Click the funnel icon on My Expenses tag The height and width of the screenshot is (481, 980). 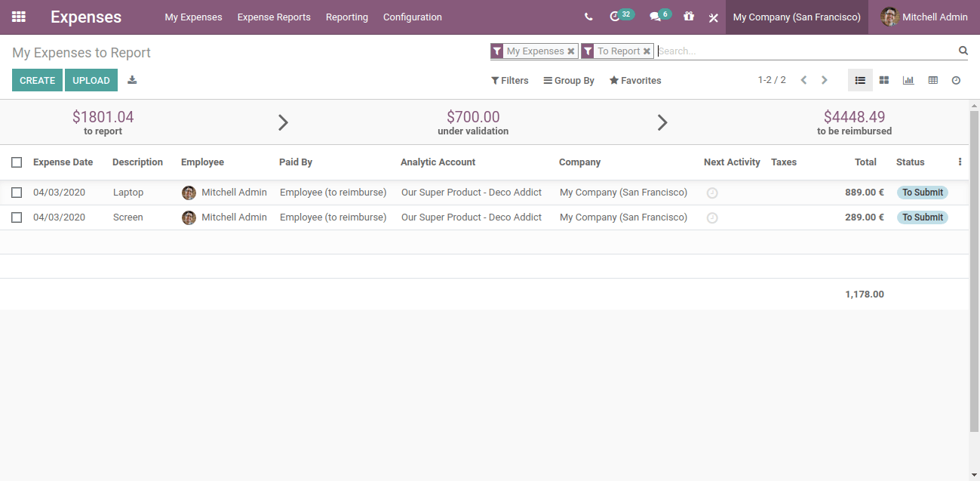pos(496,51)
